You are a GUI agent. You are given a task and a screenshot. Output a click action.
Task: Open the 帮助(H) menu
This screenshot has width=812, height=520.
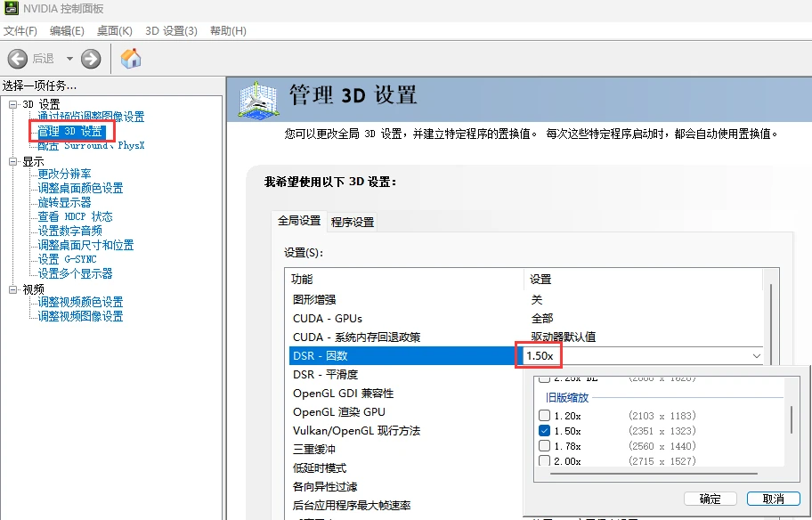228,31
